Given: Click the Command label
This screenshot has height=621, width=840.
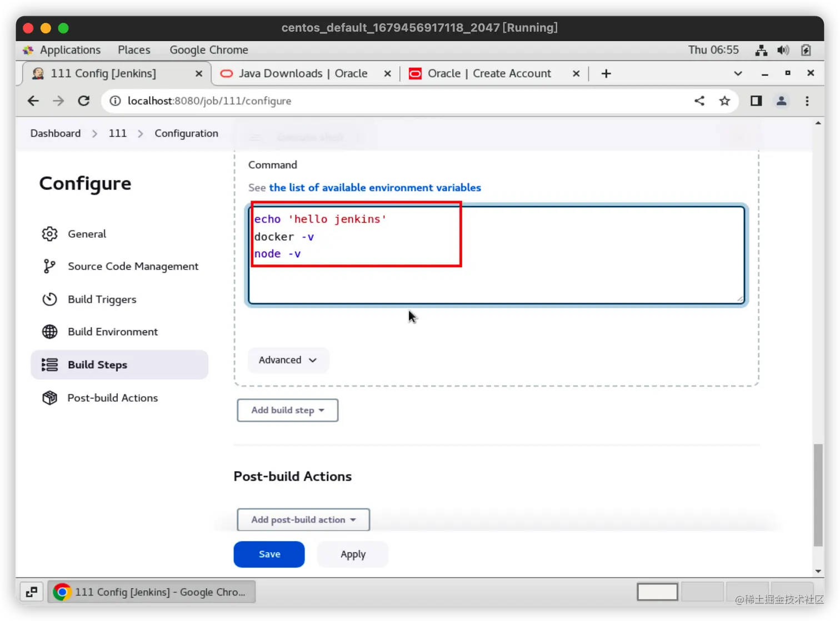Looking at the screenshot, I should click(273, 165).
